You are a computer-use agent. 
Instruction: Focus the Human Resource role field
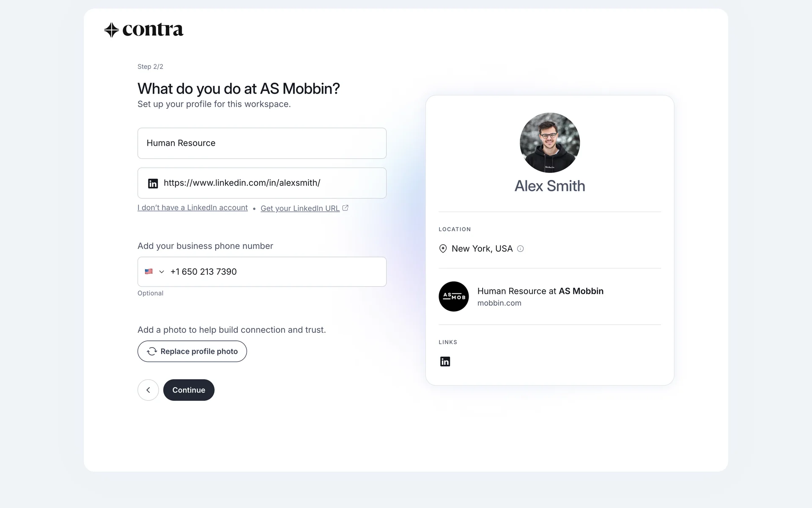pyautogui.click(x=262, y=144)
